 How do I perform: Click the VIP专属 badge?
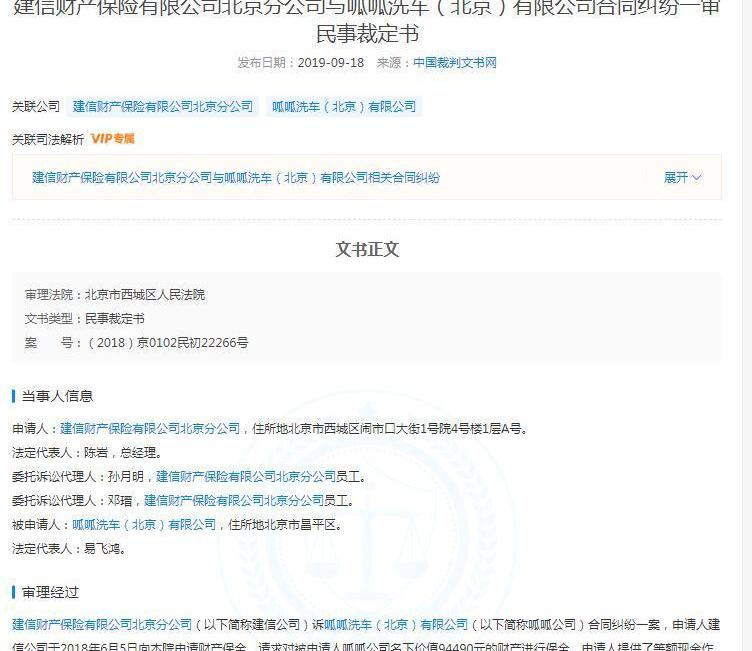coord(113,139)
